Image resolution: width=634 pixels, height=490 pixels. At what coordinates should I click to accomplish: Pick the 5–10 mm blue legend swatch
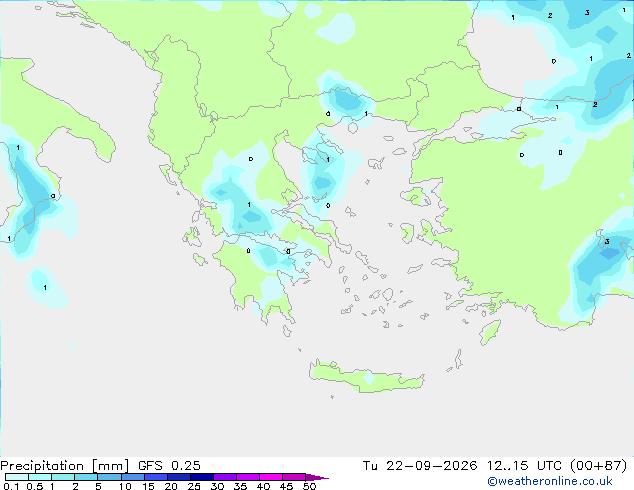(109, 477)
